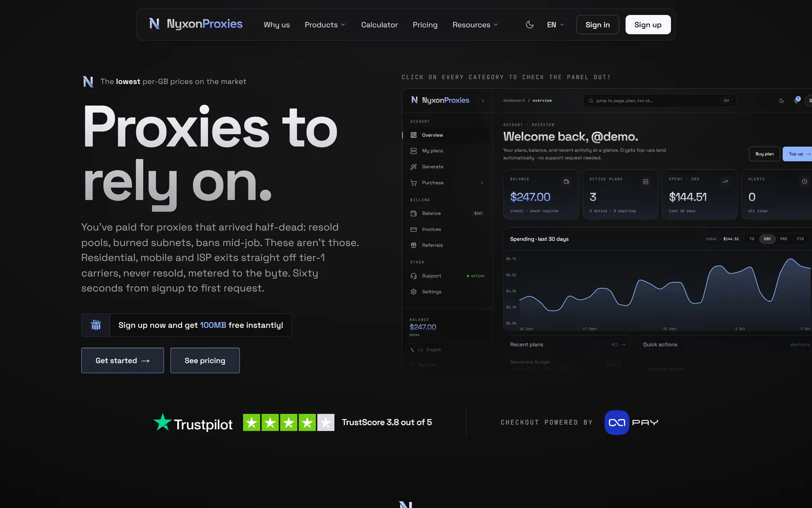Click the notification bell icon in the panel header
Screen dimensions: 812x508
797,101
